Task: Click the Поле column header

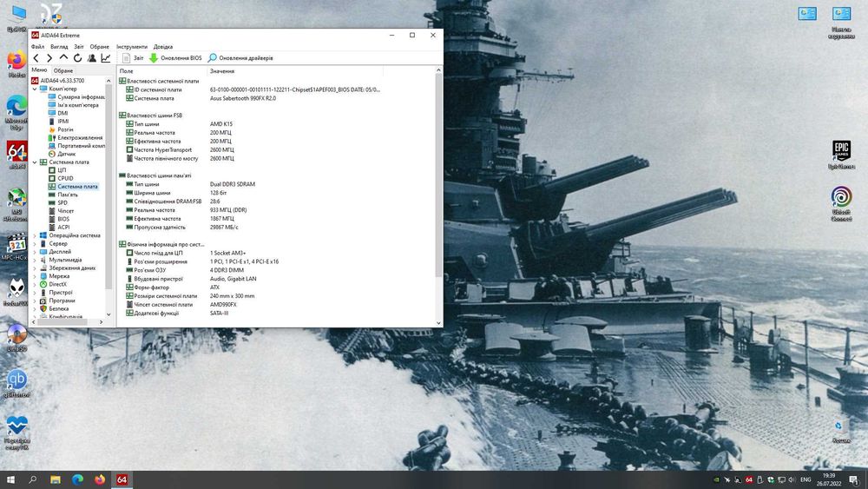Action: click(x=161, y=71)
